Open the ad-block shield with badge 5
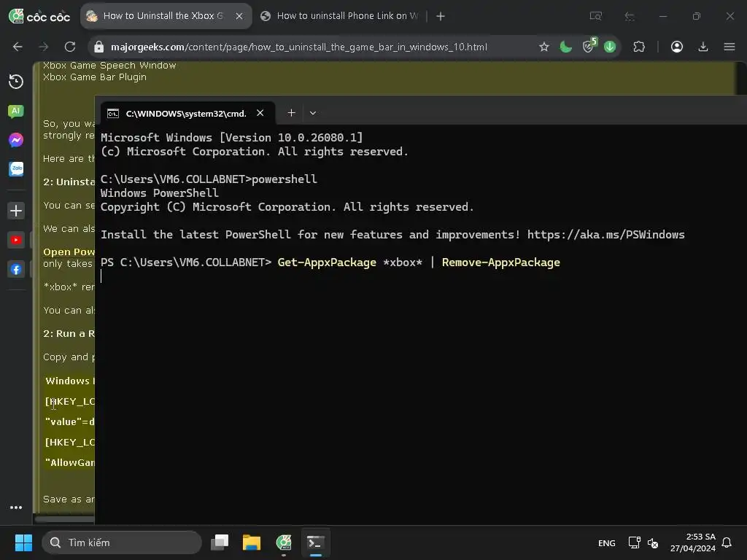The width and height of the screenshot is (747, 560). pos(589,46)
